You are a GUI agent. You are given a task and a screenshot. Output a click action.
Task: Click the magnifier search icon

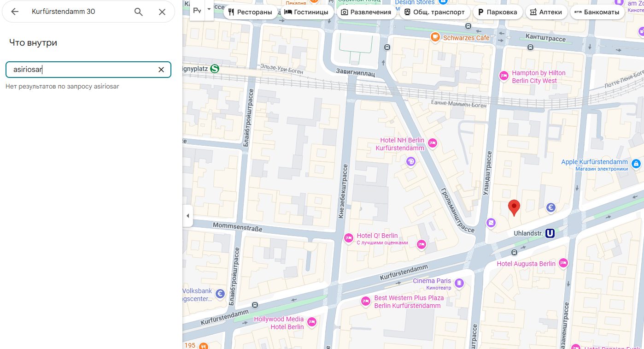point(138,12)
